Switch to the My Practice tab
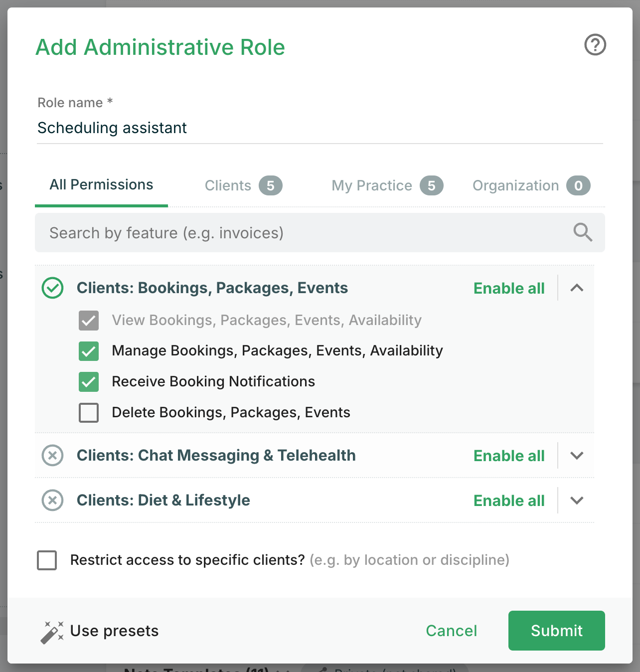Screen dimensions: 640x672 click(387, 185)
